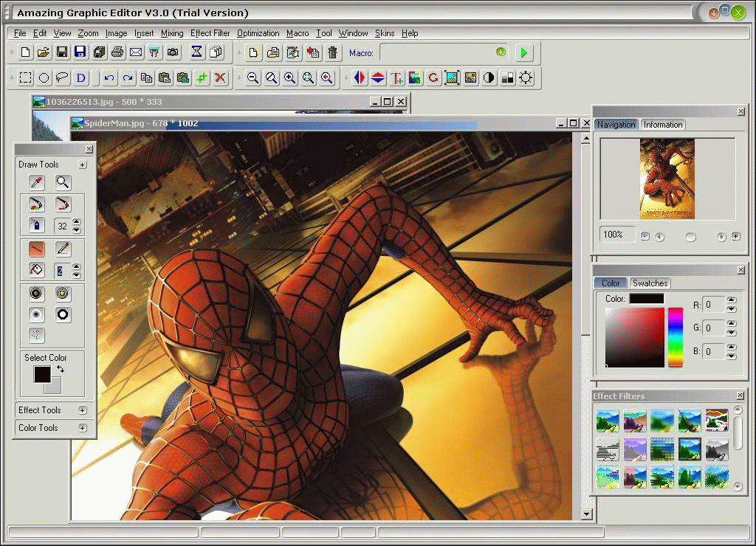Expand the Color Tools section
The height and width of the screenshot is (546, 756).
(x=83, y=428)
